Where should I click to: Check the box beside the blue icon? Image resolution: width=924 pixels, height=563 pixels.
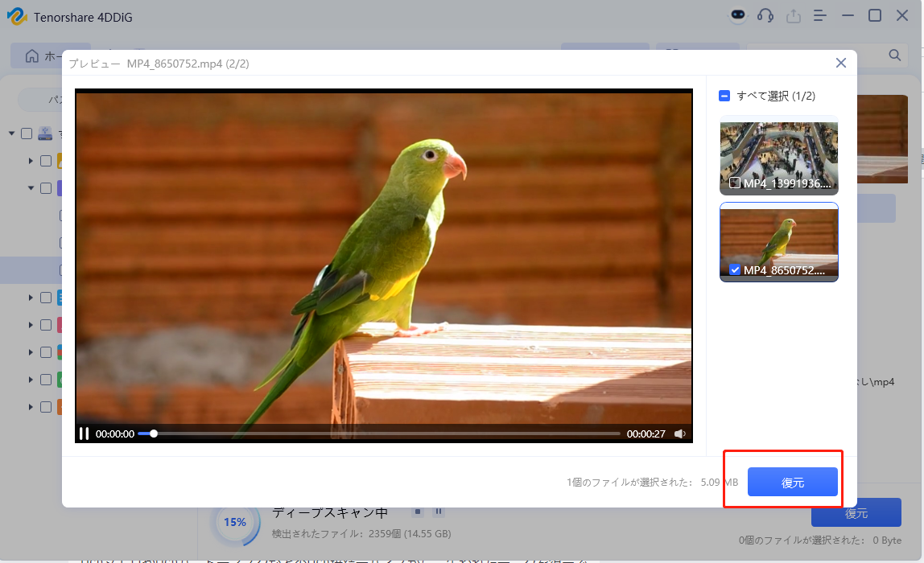coord(46,298)
